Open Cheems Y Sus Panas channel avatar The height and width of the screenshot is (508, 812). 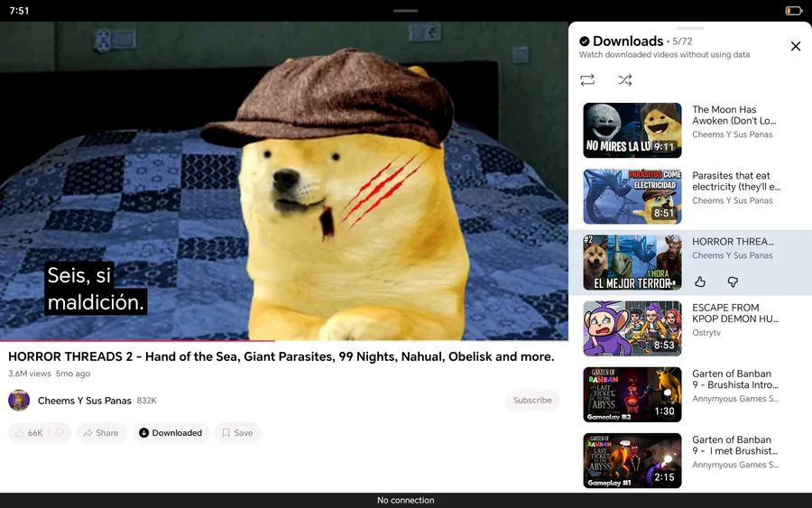point(19,401)
